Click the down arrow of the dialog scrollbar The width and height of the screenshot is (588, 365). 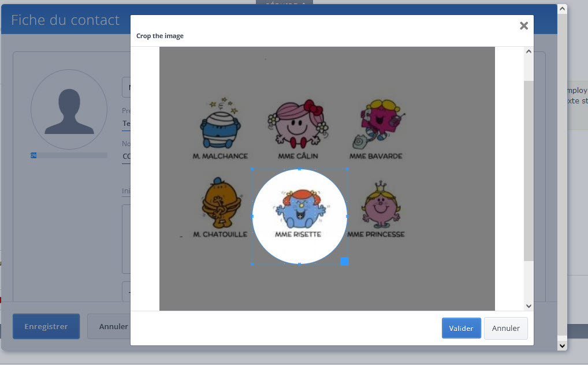pyautogui.click(x=529, y=306)
